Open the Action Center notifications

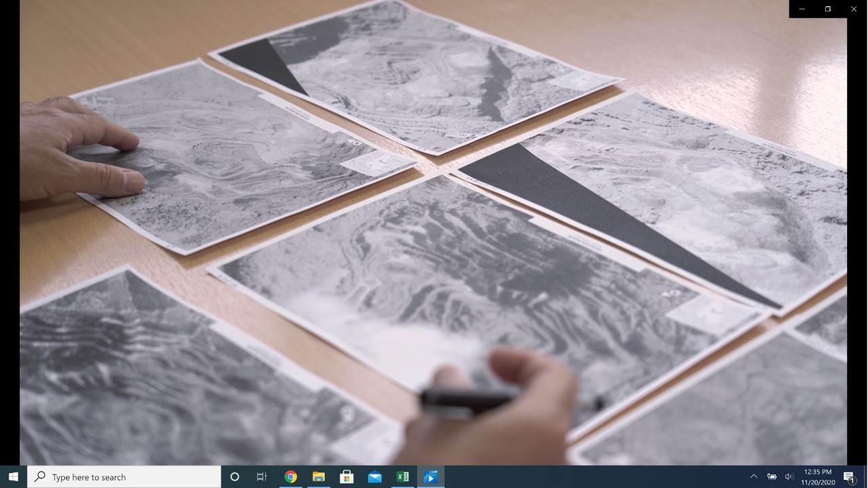pos(849,477)
